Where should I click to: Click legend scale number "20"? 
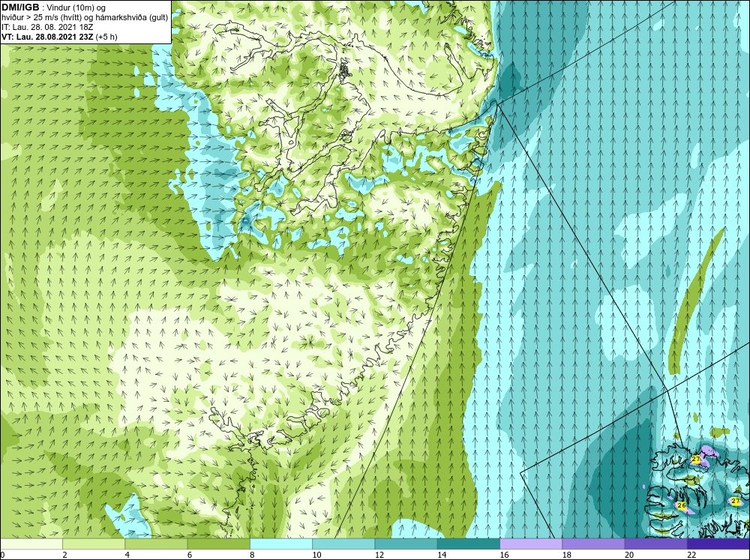629,554
